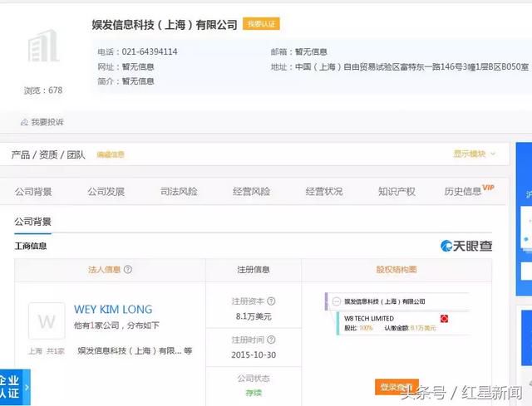
Task: Click the red icon beside WB TECH LIMITED
Action: (444, 319)
